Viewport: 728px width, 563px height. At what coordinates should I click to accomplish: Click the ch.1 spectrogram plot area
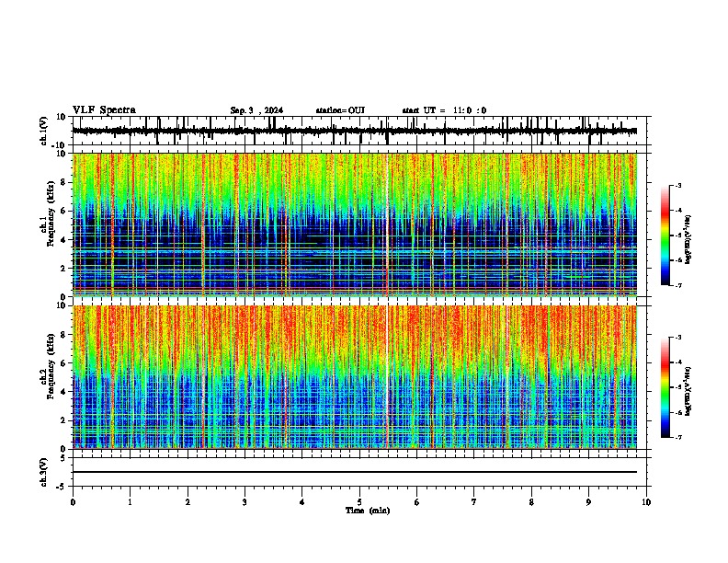pos(355,224)
